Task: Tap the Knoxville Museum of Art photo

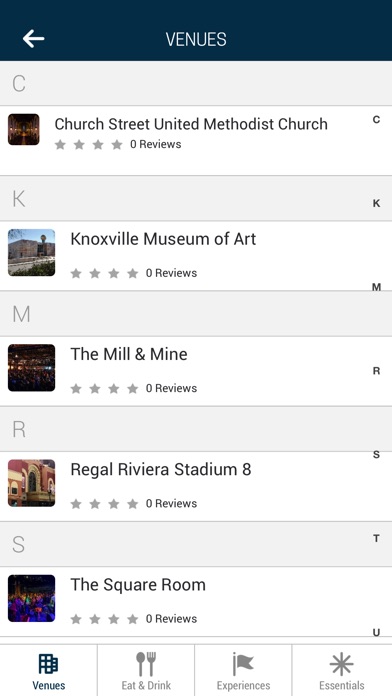Action: tap(32, 253)
